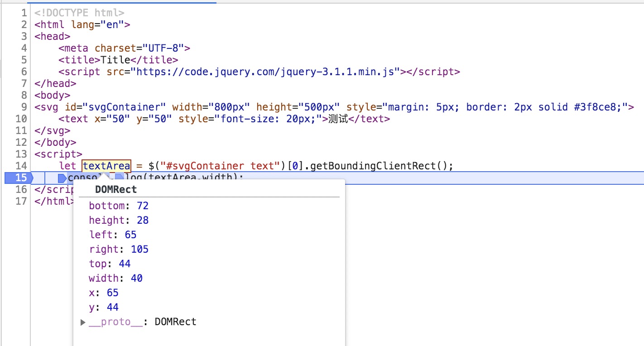Set a breakpoint on line number 16
The width and height of the screenshot is (644, 346).
point(21,189)
